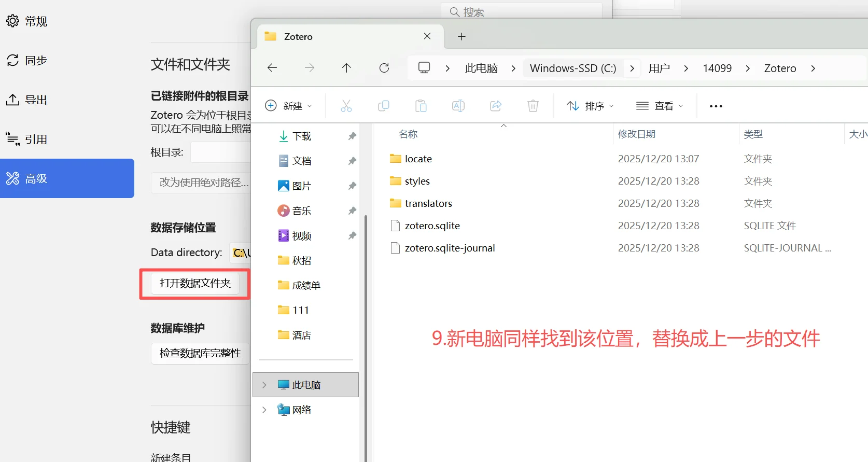Unpin 文档 using its pin icon
The height and width of the screenshot is (462, 868).
352,161
